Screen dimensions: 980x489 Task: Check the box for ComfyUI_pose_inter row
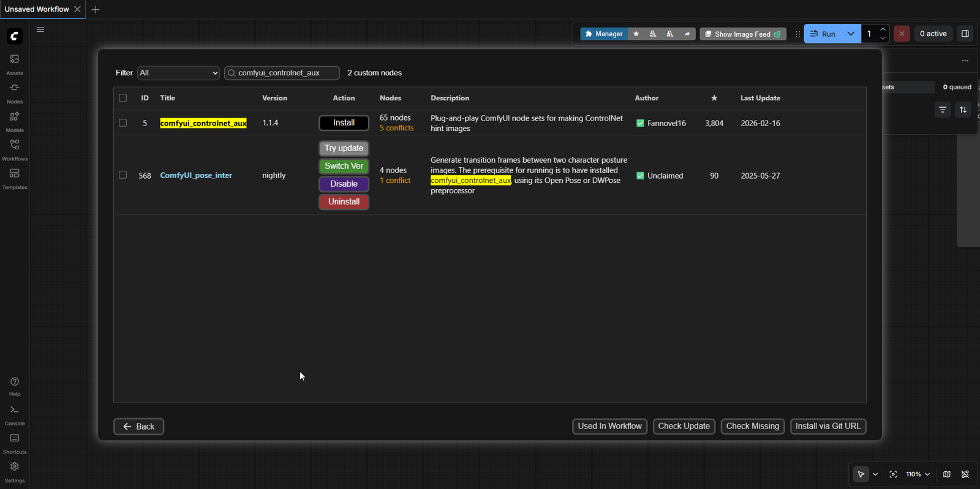[123, 175]
